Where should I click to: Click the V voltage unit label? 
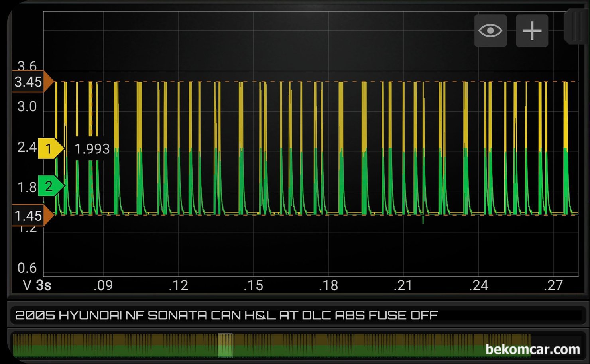27,285
